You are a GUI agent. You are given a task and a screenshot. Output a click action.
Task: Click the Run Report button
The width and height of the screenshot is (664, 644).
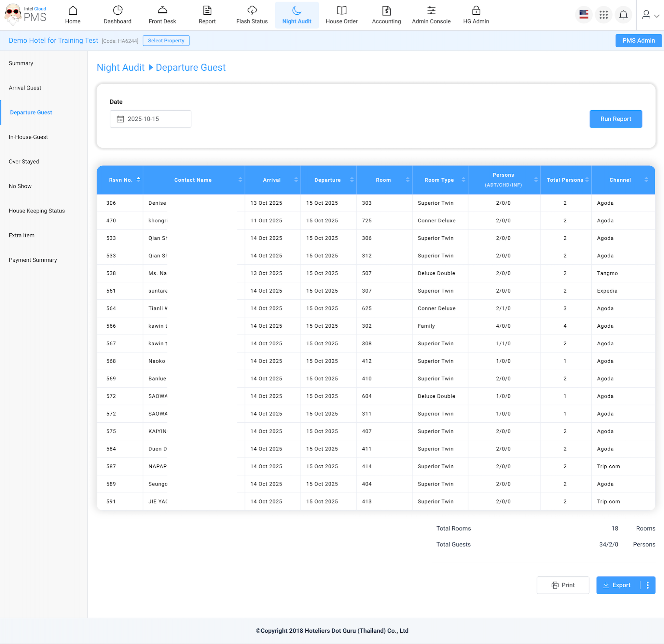point(615,119)
